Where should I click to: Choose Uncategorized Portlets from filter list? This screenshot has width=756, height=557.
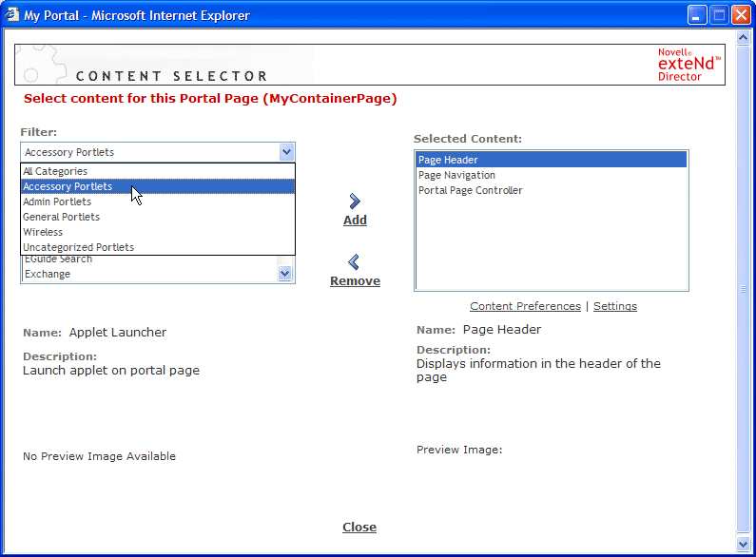(x=158, y=247)
